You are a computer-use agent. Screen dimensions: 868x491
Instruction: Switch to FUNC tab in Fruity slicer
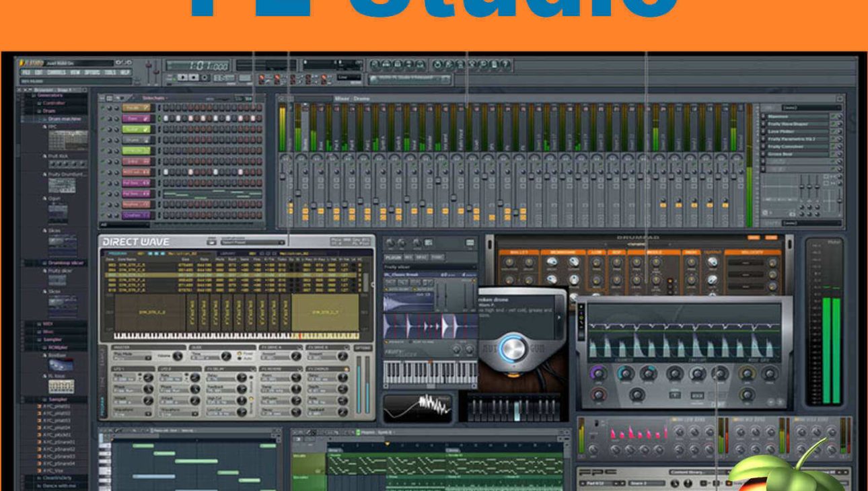point(437,258)
